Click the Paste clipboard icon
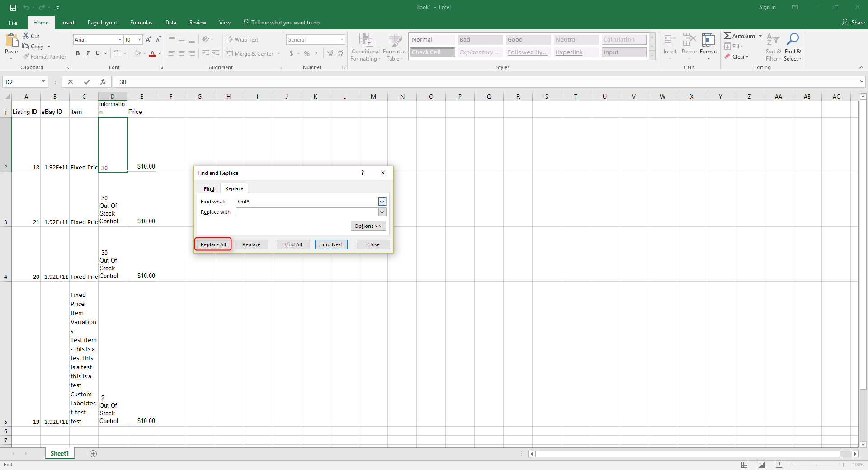The image size is (868, 470). 11,41
